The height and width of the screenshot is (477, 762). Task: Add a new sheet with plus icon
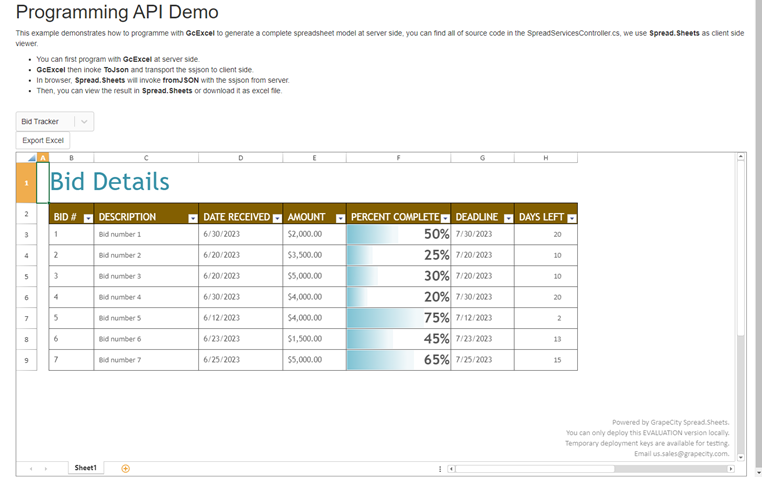click(125, 468)
